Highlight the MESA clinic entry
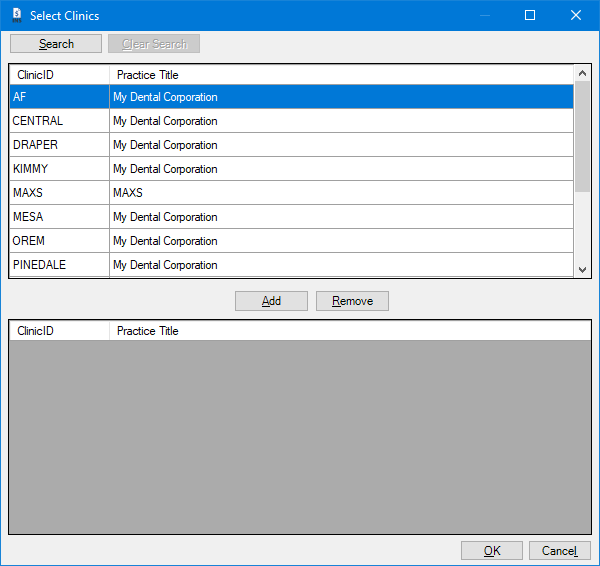 point(291,217)
